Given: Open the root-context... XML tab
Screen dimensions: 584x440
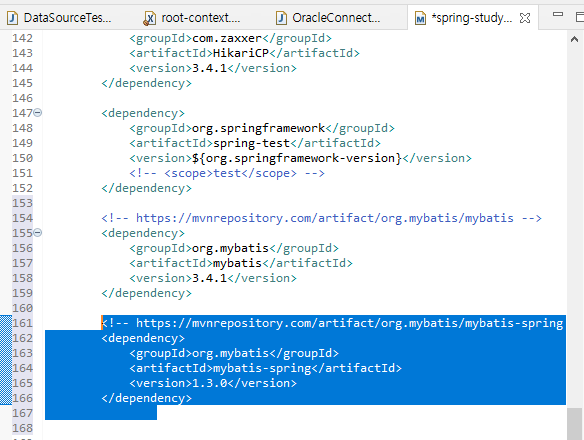Looking at the screenshot, I should pos(192,18).
